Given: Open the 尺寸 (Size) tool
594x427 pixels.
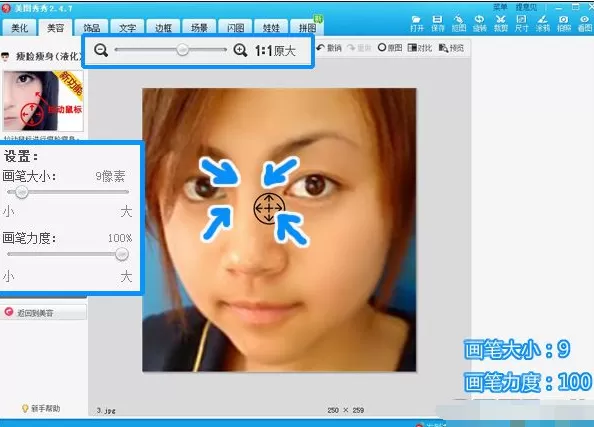Looking at the screenshot, I should (521, 23).
